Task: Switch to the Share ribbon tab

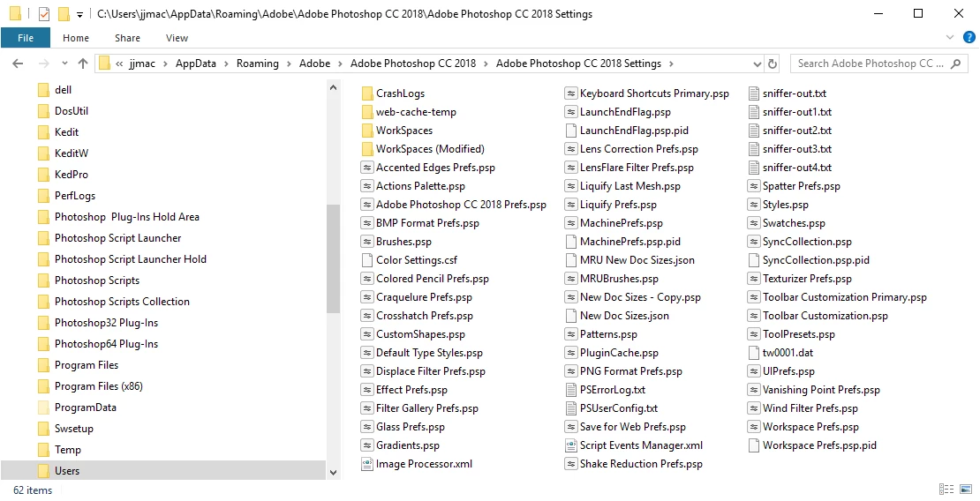Action: 127,38
